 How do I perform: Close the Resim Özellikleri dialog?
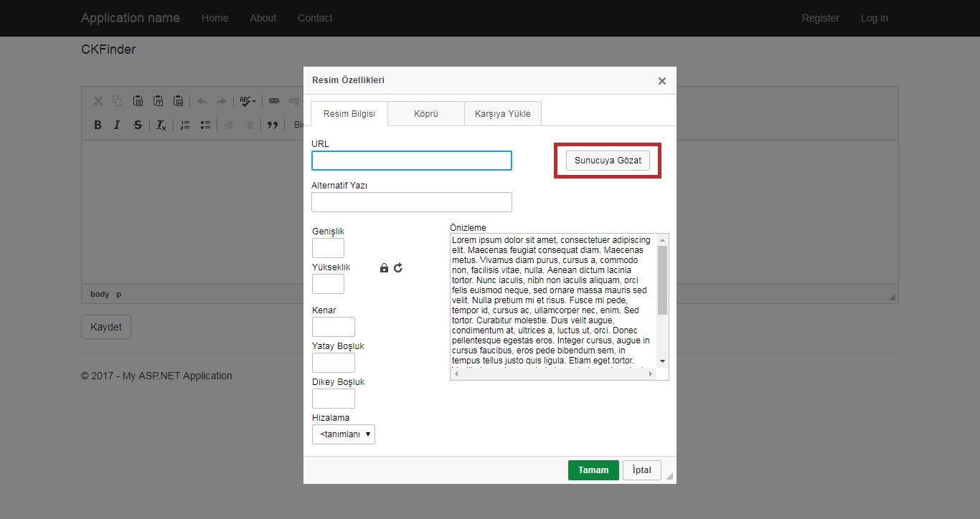[661, 81]
